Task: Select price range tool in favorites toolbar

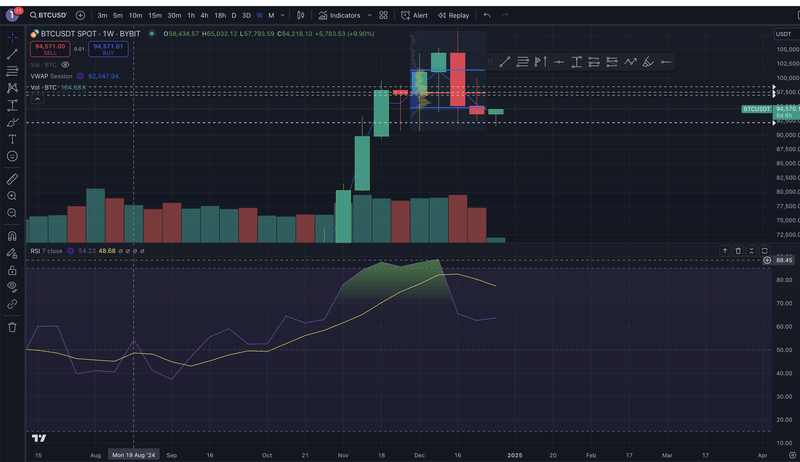Action: pyautogui.click(x=577, y=62)
